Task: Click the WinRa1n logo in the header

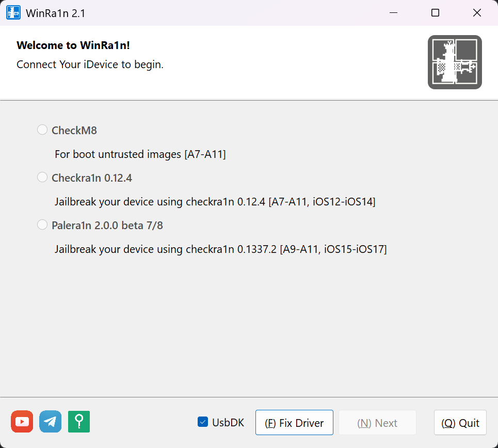Action: 455,62
